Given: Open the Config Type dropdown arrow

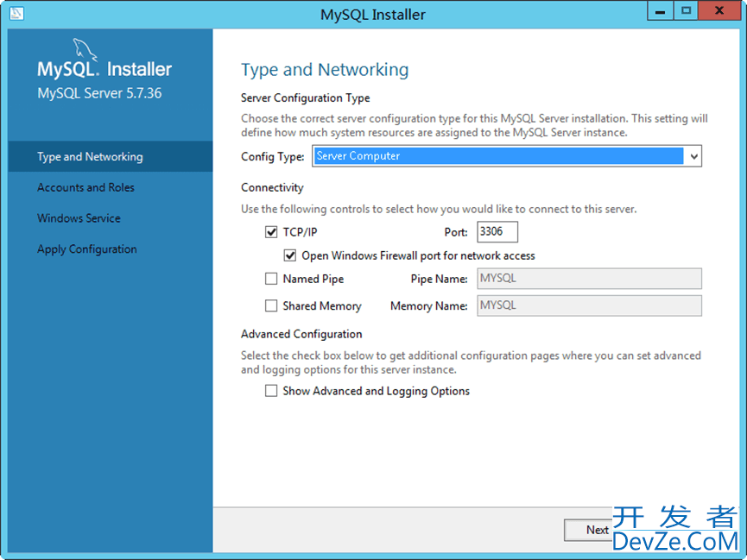Looking at the screenshot, I should 693,156.
